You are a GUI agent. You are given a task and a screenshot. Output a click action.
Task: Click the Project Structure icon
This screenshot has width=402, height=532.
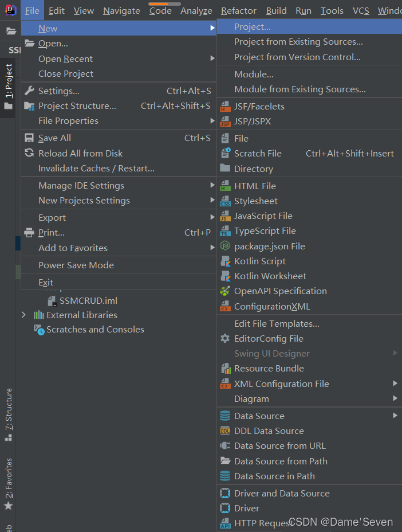[29, 106]
